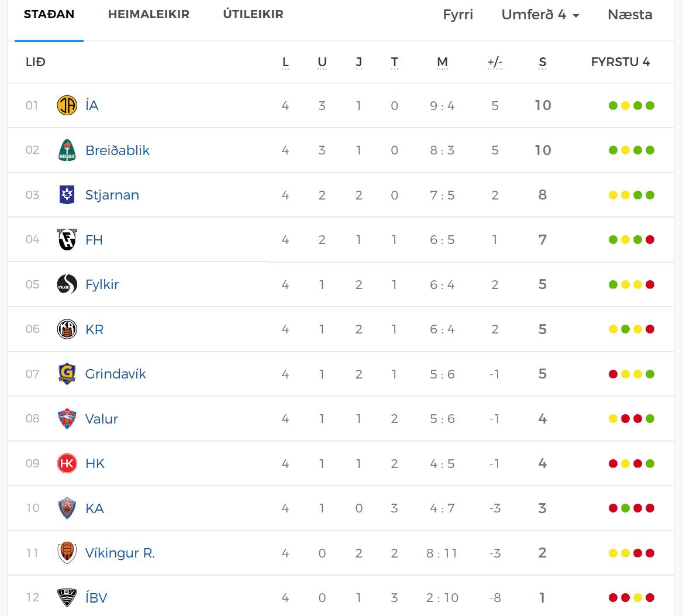
Task: Click the Breiðablik club crest icon
Action: point(67,150)
